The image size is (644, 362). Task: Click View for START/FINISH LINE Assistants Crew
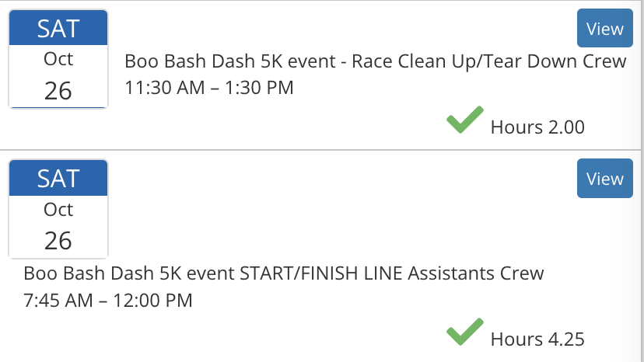click(x=604, y=179)
